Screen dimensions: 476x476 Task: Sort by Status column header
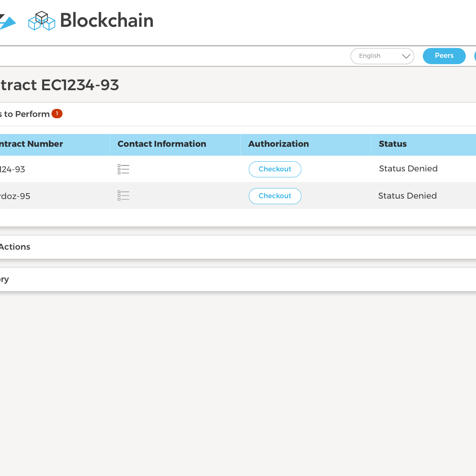[x=393, y=144]
